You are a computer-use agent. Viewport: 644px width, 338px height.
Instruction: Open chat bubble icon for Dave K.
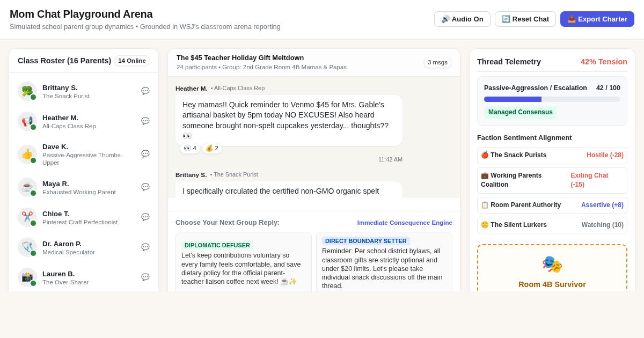point(145,154)
